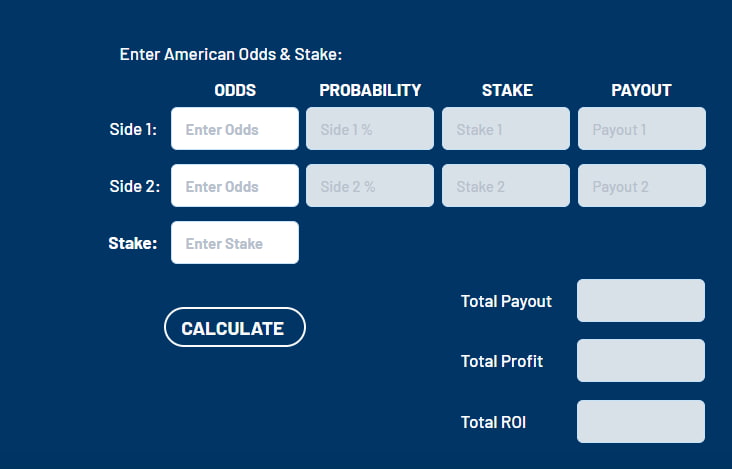Click the STAKE column header
This screenshot has width=732, height=469.
point(507,90)
